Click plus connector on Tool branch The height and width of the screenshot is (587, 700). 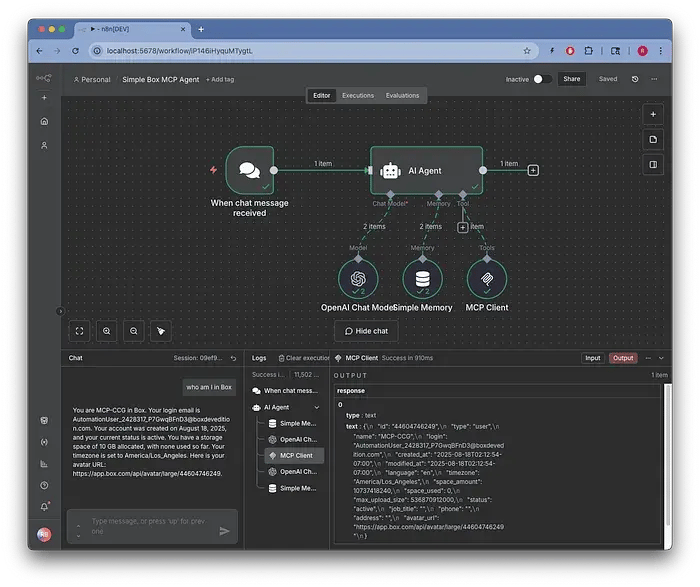(x=462, y=227)
